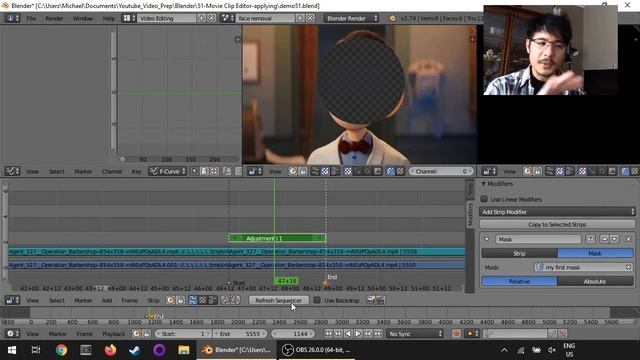Open the No Sync playback dropdown
This screenshot has width=640, height=360.
pyautogui.click(x=415, y=334)
